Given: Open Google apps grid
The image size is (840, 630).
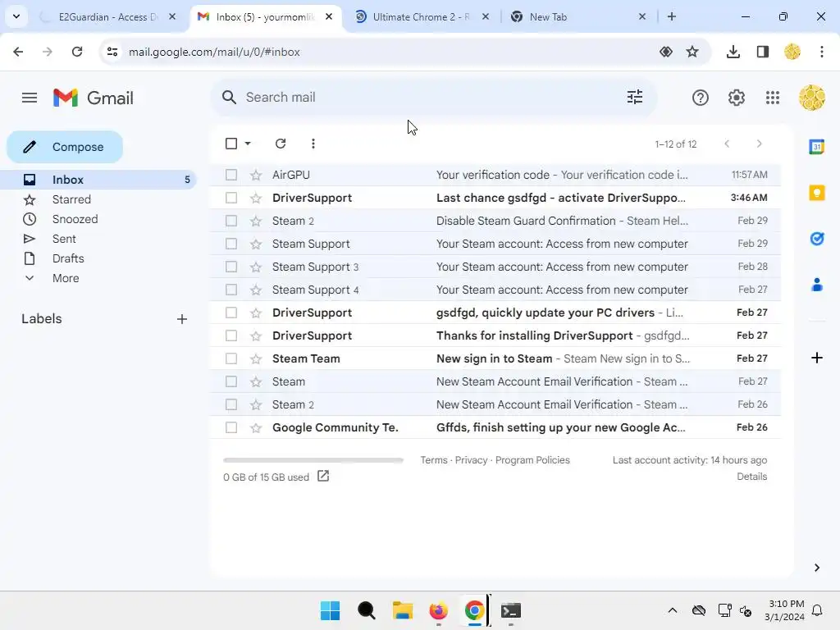Looking at the screenshot, I should [773, 98].
